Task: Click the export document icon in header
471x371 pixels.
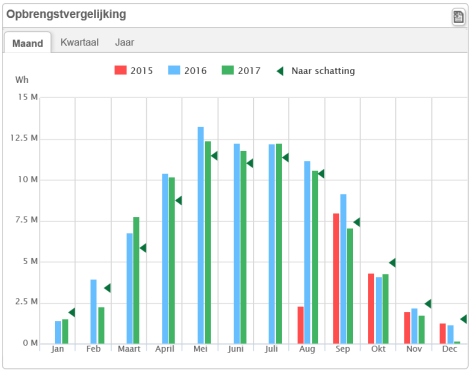Action: (x=458, y=17)
